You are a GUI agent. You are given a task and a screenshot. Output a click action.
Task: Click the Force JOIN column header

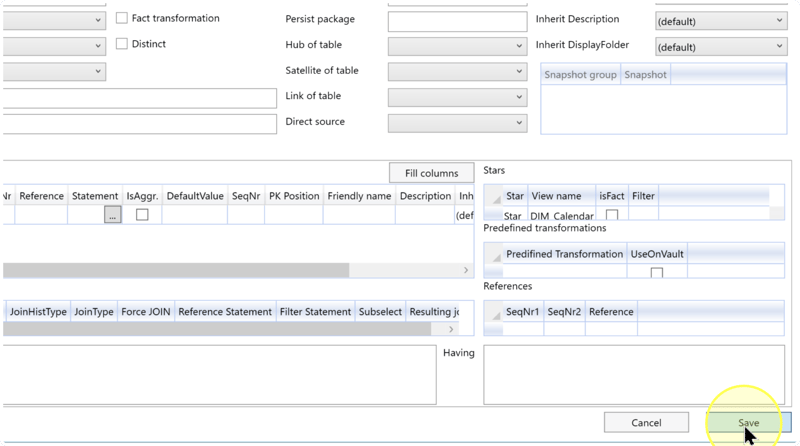click(146, 312)
